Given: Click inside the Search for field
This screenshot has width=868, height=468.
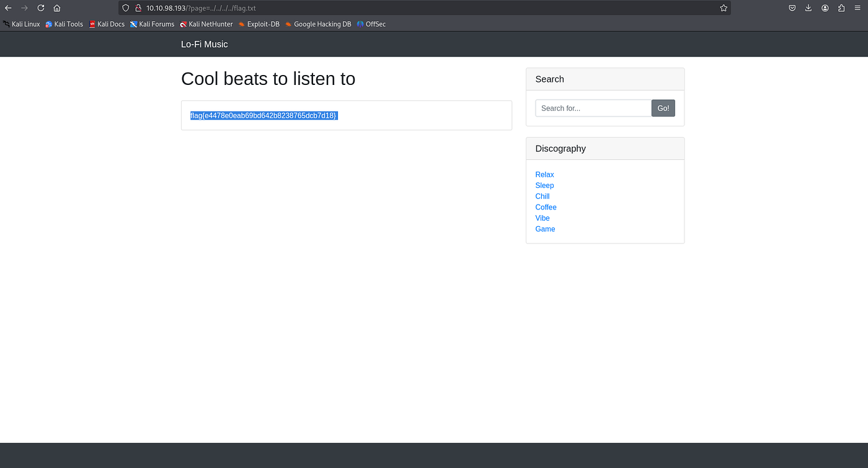Looking at the screenshot, I should tap(593, 108).
